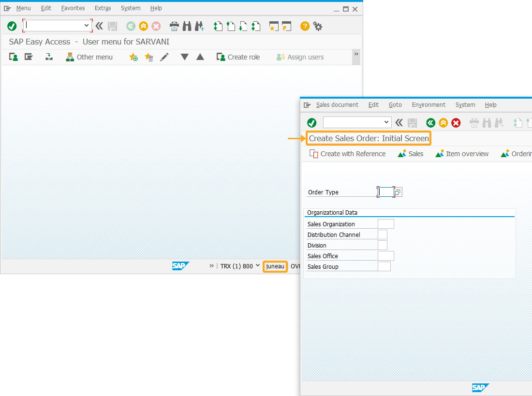Open Extras menu
This screenshot has width=532, height=396.
pyautogui.click(x=103, y=8)
